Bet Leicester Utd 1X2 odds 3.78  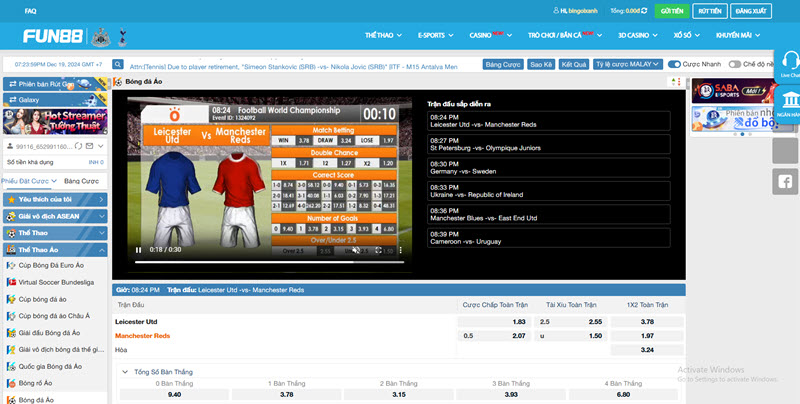[647, 322]
